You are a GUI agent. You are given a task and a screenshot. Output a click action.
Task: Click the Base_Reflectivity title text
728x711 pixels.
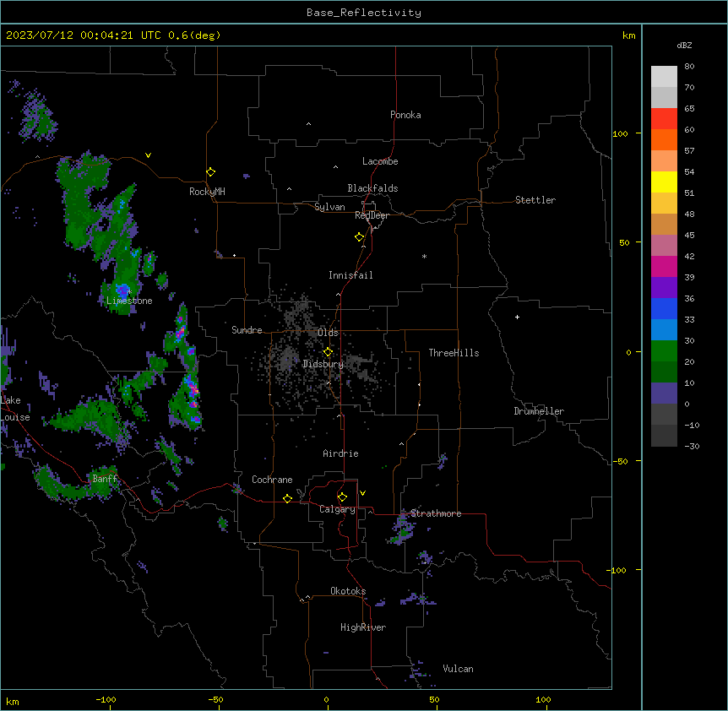pos(363,13)
